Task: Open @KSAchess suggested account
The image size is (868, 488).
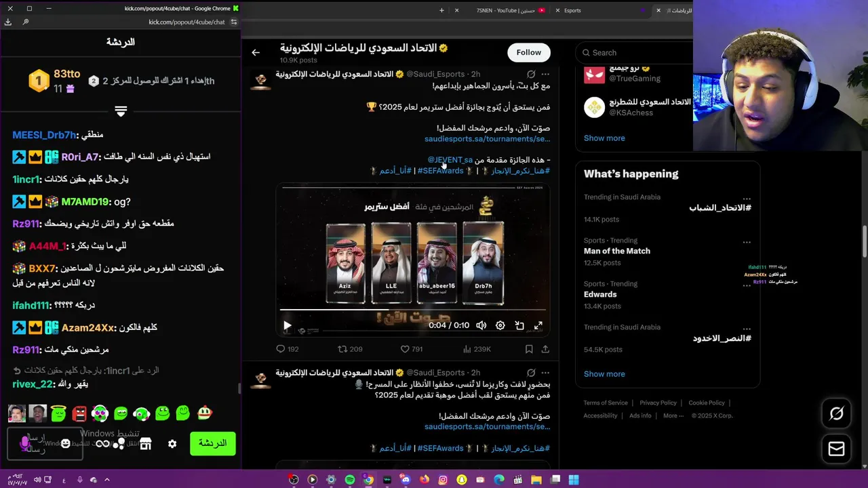Action: tap(631, 113)
